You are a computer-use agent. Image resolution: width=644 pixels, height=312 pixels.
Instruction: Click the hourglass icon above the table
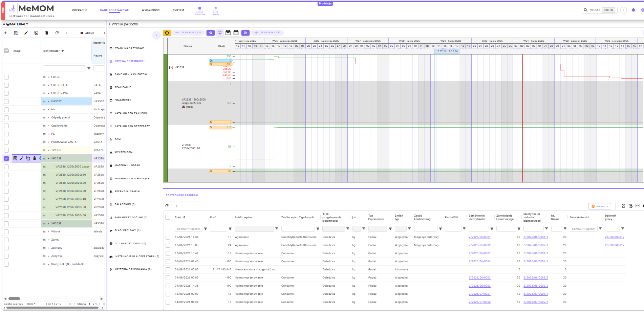[623, 206]
